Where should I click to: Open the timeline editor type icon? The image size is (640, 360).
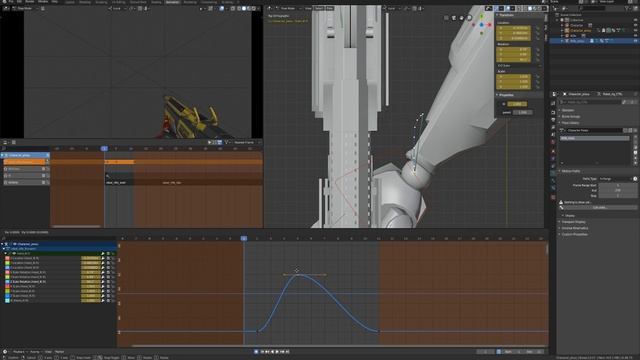point(5,351)
